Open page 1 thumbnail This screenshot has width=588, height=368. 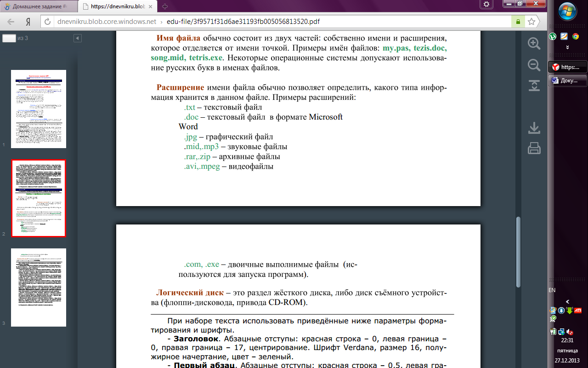[39, 109]
